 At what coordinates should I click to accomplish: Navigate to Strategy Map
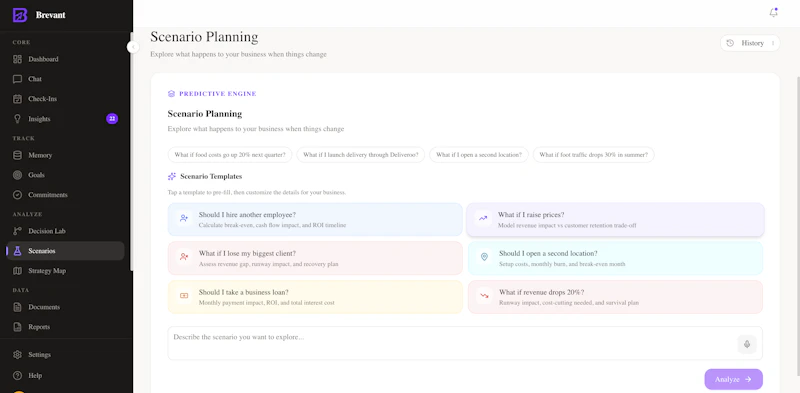pos(65,271)
